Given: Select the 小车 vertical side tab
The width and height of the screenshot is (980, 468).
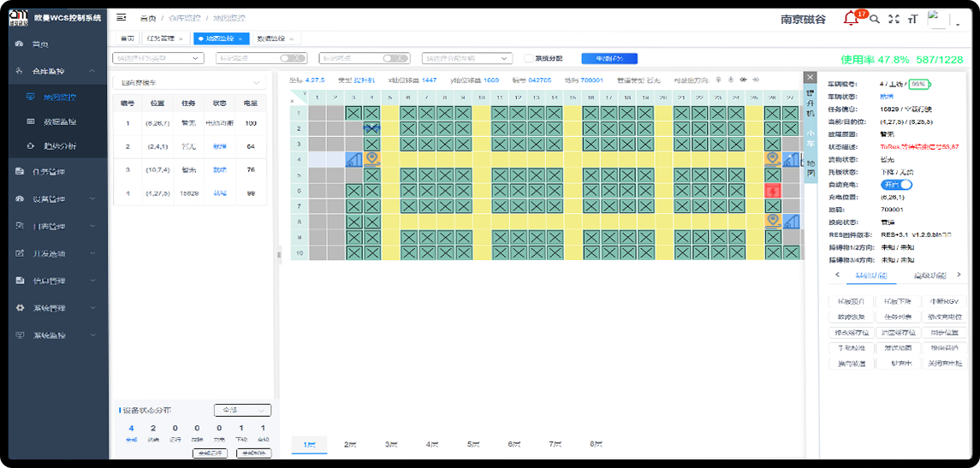Looking at the screenshot, I should 810,138.
